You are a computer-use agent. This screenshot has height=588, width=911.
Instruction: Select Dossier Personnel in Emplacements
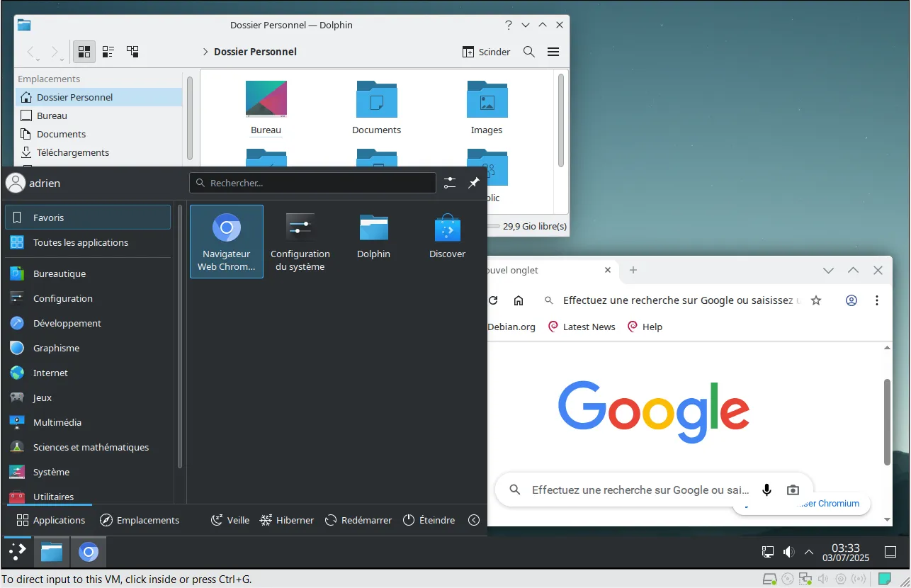click(99, 97)
